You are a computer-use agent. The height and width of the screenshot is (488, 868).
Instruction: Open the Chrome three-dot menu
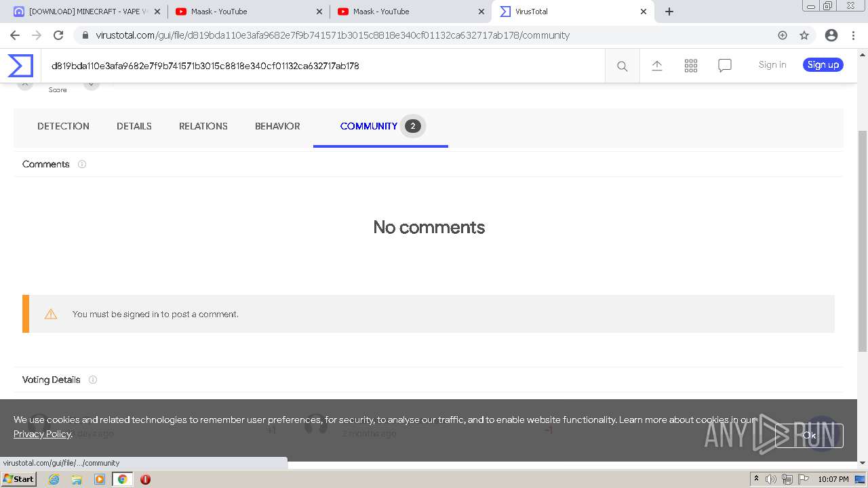point(853,35)
